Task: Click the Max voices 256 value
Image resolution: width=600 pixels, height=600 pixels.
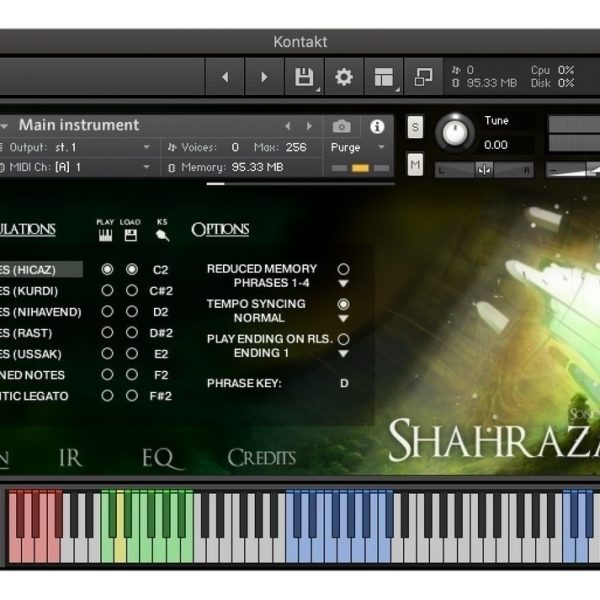Action: [296, 147]
